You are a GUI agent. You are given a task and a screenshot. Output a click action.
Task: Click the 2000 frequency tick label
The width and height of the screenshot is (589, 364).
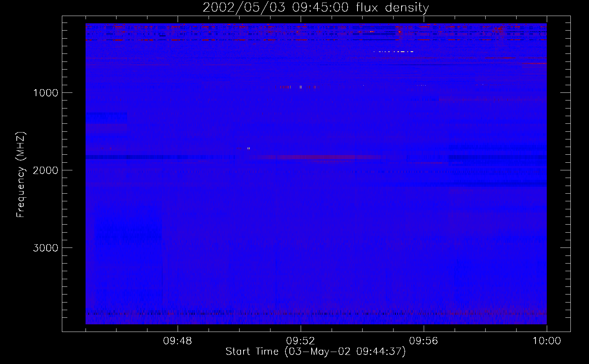pyautogui.click(x=46, y=170)
